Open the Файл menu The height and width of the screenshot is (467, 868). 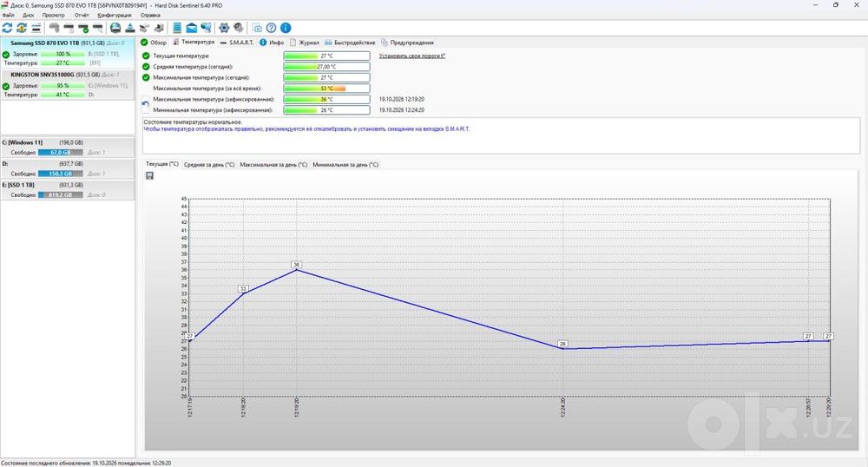(x=9, y=15)
